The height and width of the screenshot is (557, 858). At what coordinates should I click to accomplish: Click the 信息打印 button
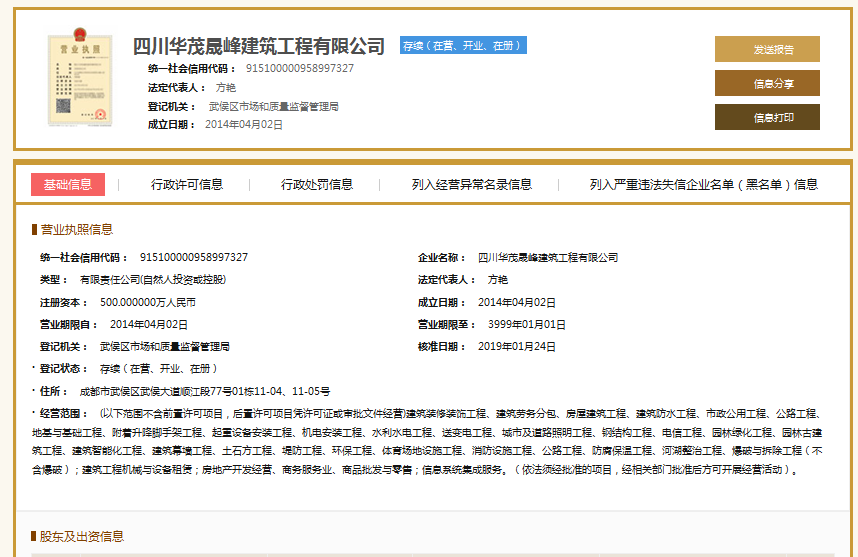coord(767,117)
